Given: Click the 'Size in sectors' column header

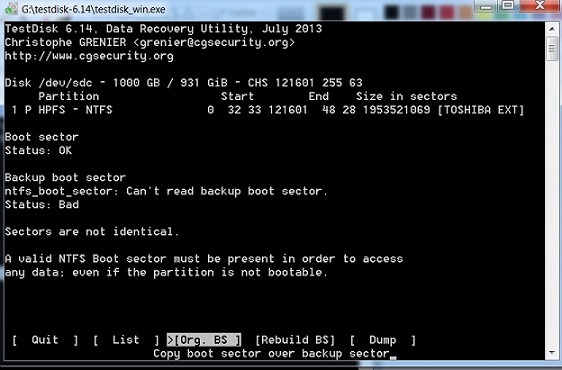Looking at the screenshot, I should 406,96.
